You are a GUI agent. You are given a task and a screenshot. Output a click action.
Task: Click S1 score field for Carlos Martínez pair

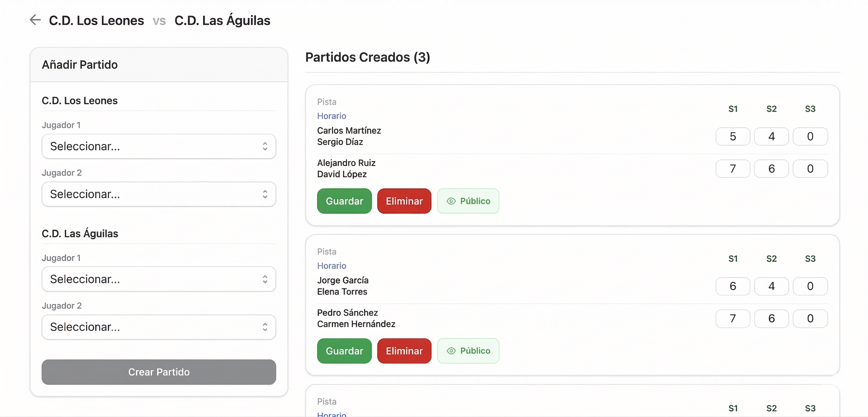click(733, 136)
